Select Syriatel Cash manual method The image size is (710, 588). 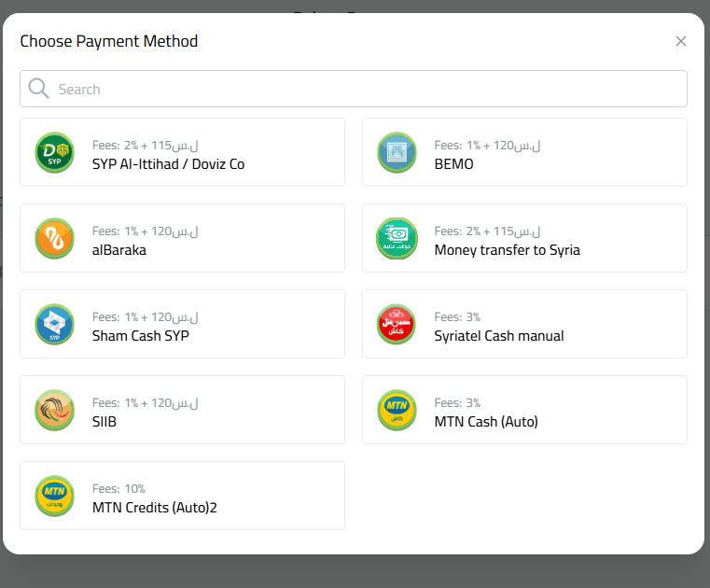524,324
